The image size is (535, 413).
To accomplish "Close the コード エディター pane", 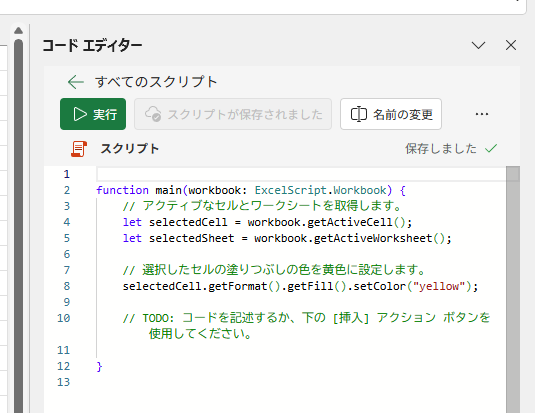I will 511,45.
